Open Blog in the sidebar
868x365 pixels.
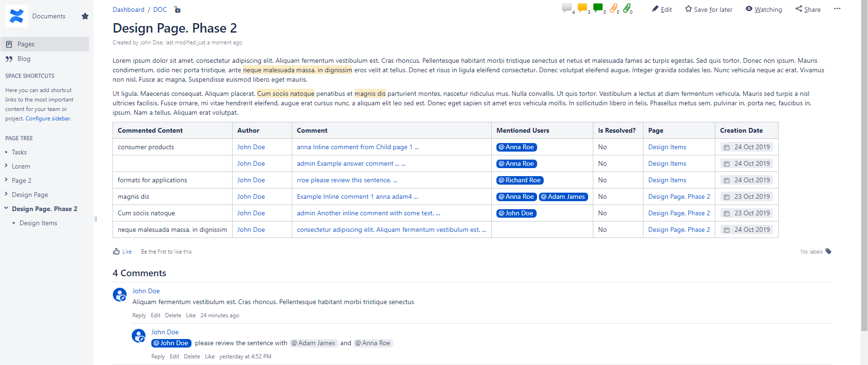[x=24, y=59]
